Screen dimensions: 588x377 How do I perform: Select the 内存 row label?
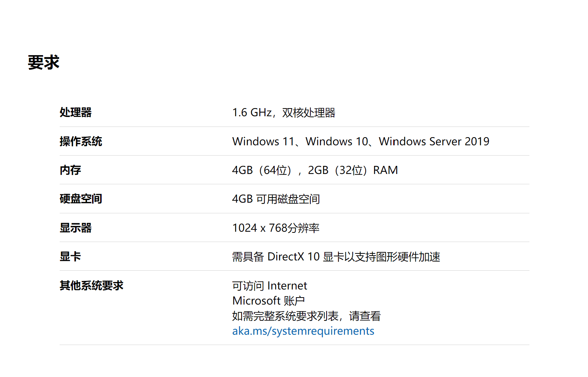pyautogui.click(x=70, y=170)
